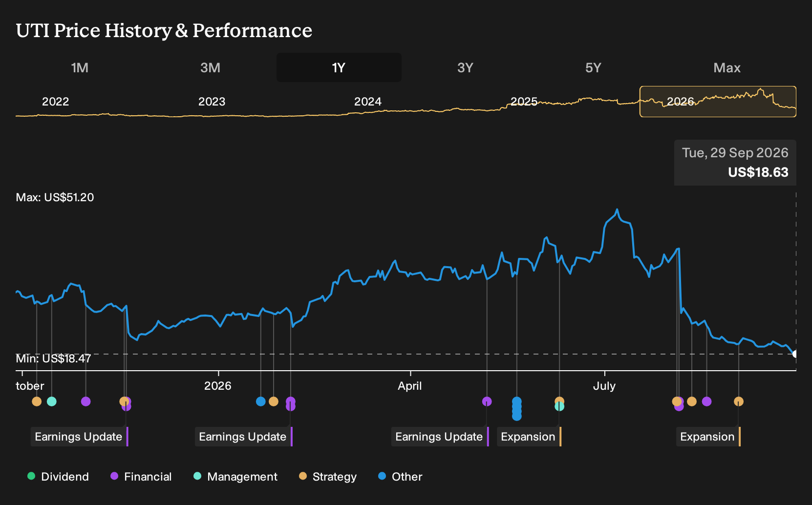The height and width of the screenshot is (505, 812).
Task: Click 2023 on the overview timeline
Action: pos(212,102)
